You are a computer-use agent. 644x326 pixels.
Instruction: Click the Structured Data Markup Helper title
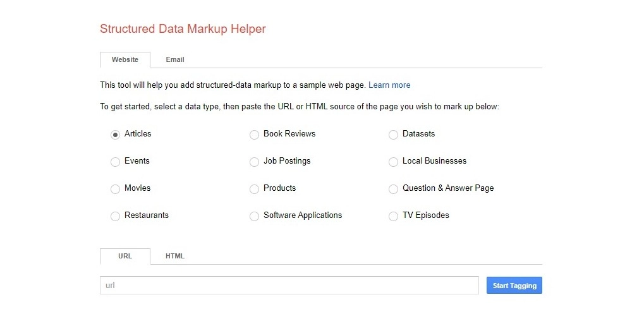click(183, 29)
